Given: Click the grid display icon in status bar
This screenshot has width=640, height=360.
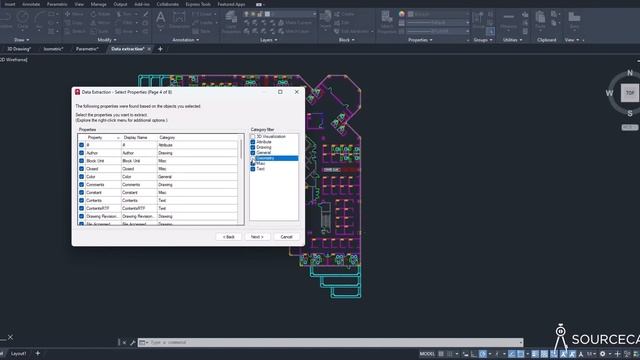Looking at the screenshot, I should [441, 354].
